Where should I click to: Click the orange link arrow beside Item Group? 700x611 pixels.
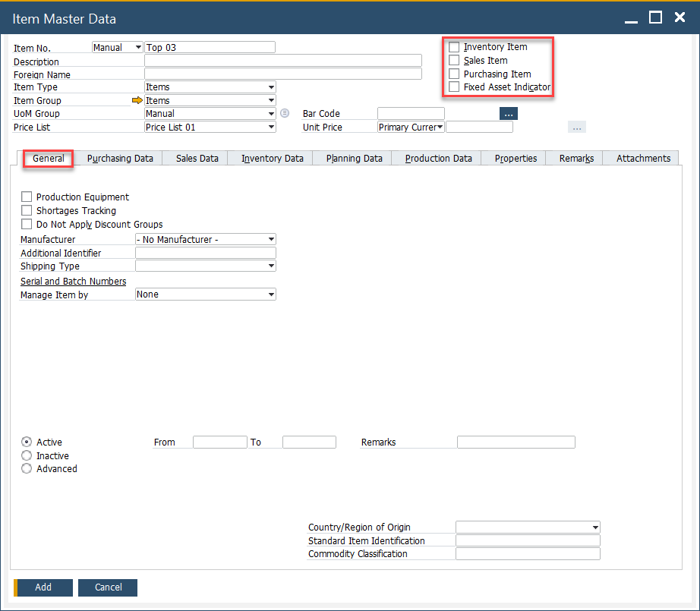[x=137, y=100]
